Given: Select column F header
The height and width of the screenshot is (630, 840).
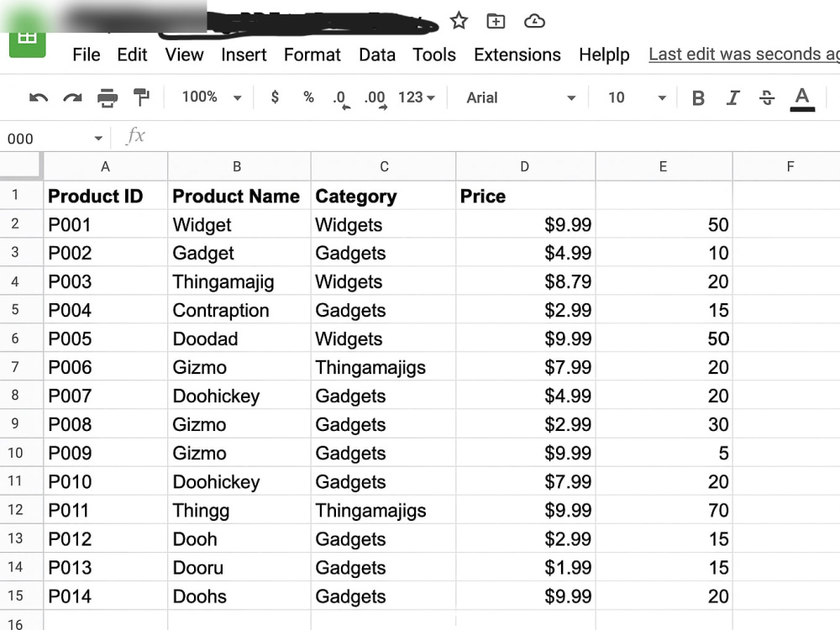Looking at the screenshot, I should click(x=786, y=166).
